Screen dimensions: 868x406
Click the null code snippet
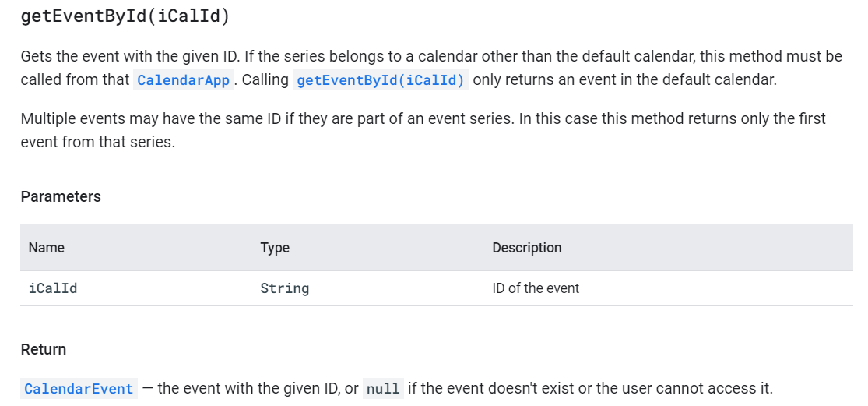[x=383, y=388]
